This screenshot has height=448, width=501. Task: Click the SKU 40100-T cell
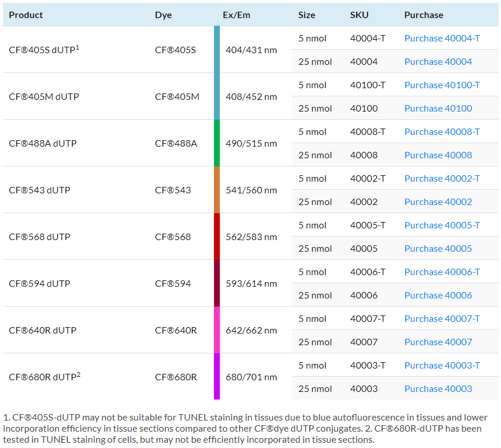pos(368,85)
